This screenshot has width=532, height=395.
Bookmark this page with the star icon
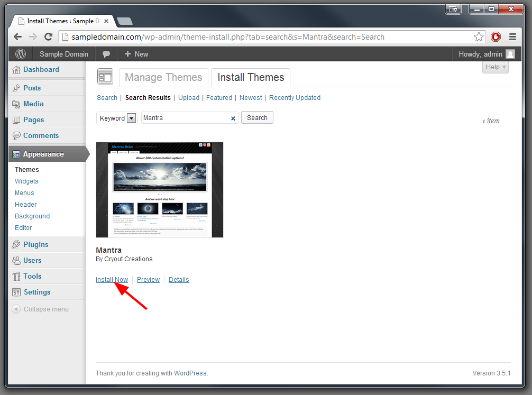coord(479,36)
